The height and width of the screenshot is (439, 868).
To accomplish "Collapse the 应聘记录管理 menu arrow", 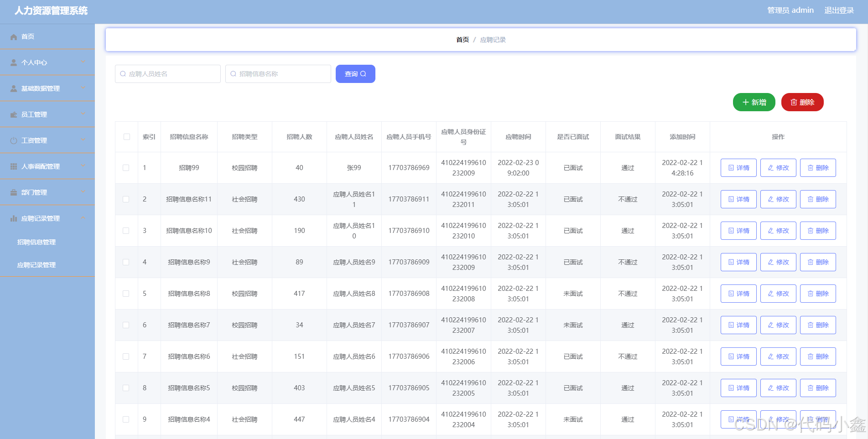I will 83,217.
